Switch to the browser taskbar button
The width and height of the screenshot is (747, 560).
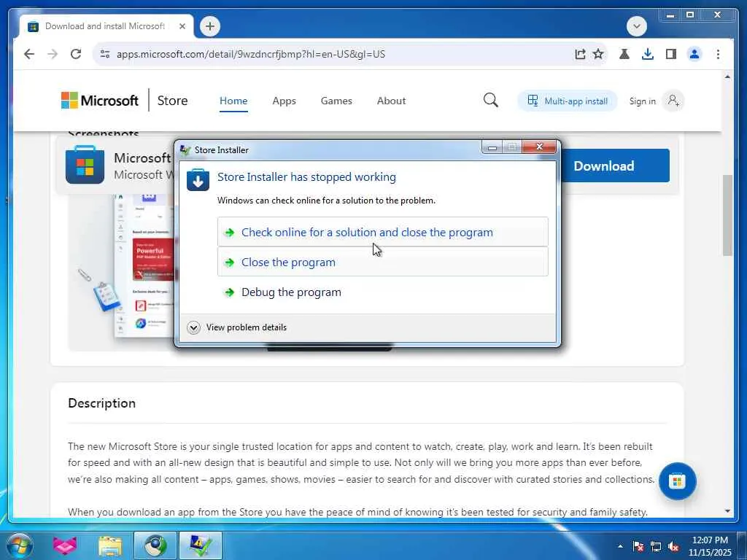click(x=155, y=545)
